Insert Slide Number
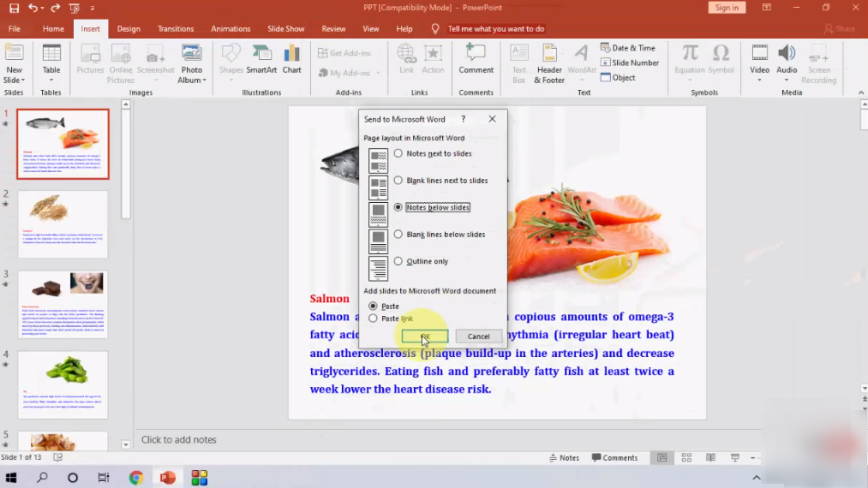Viewport: 868px width, 488px height. [630, 62]
